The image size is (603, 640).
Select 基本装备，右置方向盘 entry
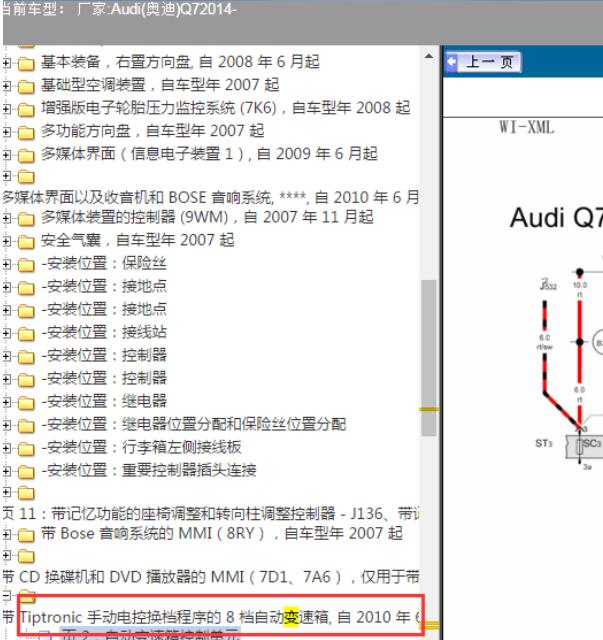pyautogui.click(x=180, y=62)
